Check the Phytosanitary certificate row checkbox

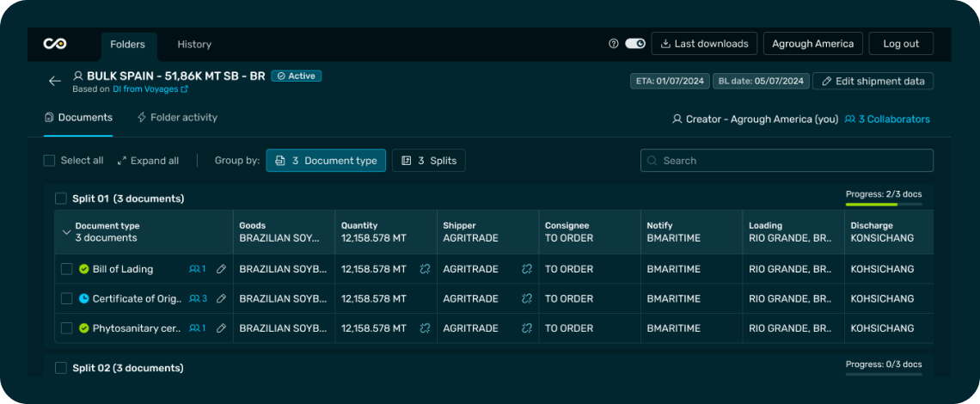66,327
